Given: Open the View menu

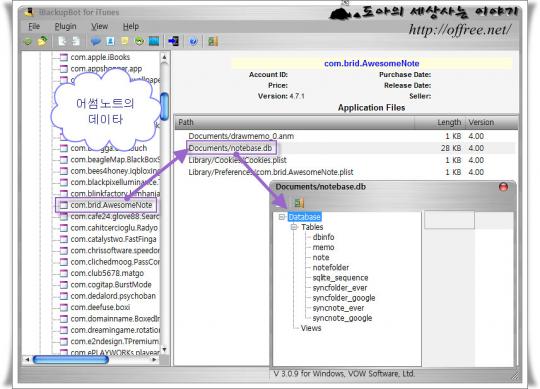Looking at the screenshot, I should (x=100, y=27).
